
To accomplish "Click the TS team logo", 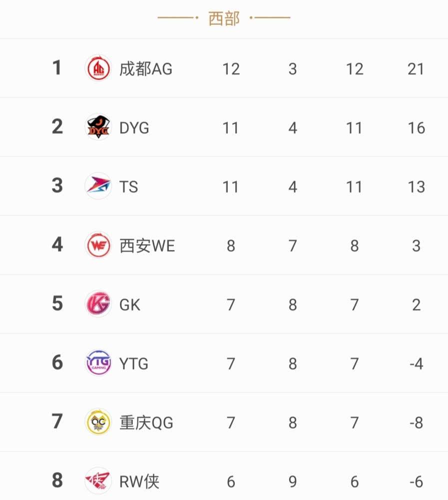I will 98,186.
